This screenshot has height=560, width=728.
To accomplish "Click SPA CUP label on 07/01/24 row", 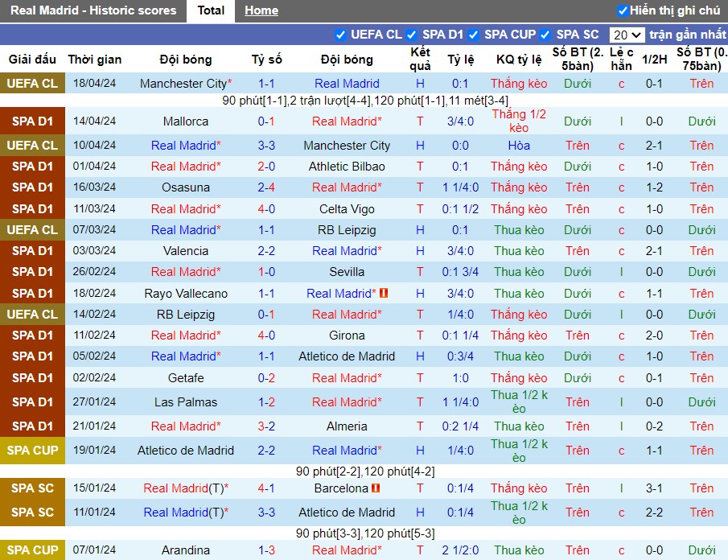I will click(32, 550).
